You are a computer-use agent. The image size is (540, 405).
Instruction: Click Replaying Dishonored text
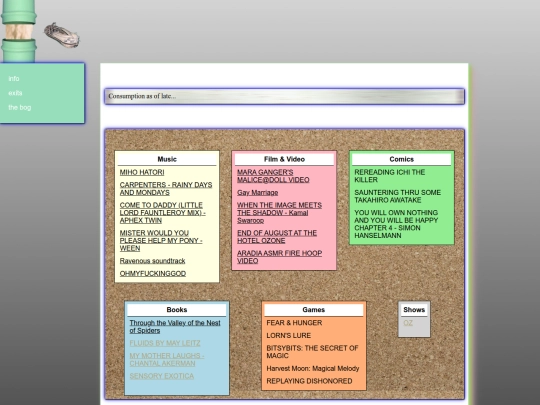pos(309,381)
